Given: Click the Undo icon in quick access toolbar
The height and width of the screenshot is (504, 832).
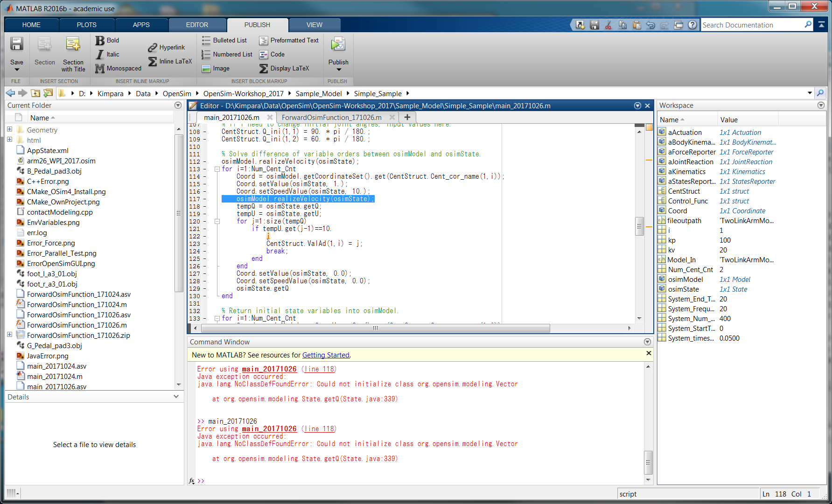Looking at the screenshot, I should (x=650, y=25).
